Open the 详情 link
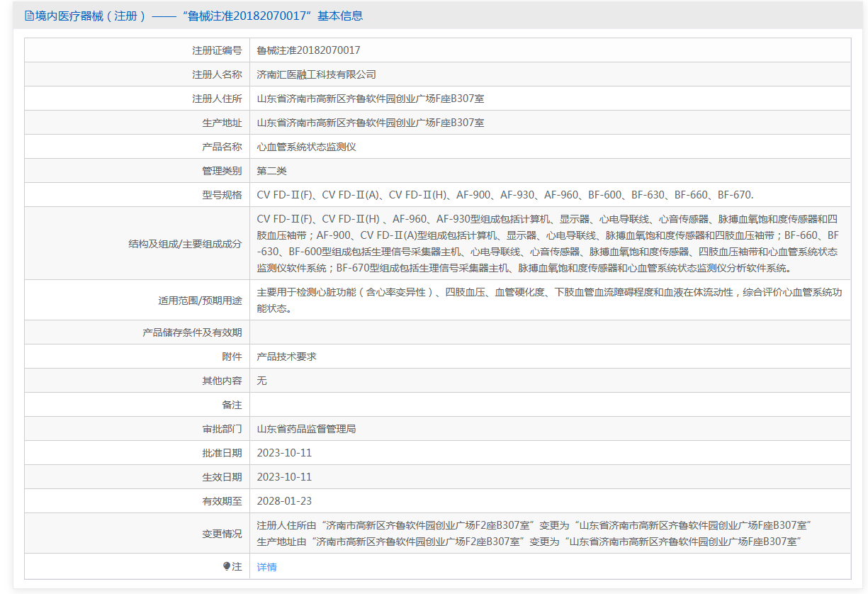This screenshot has width=868, height=594. pyautogui.click(x=266, y=567)
